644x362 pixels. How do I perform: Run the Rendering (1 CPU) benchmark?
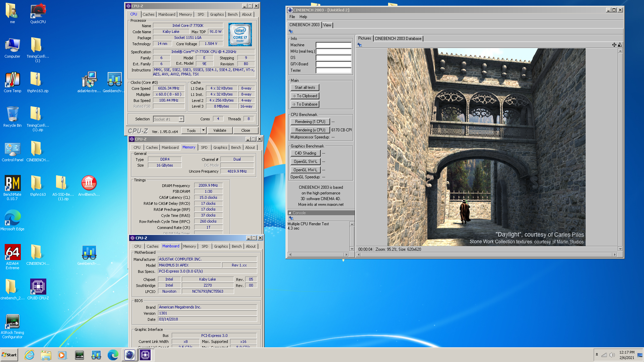(310, 122)
